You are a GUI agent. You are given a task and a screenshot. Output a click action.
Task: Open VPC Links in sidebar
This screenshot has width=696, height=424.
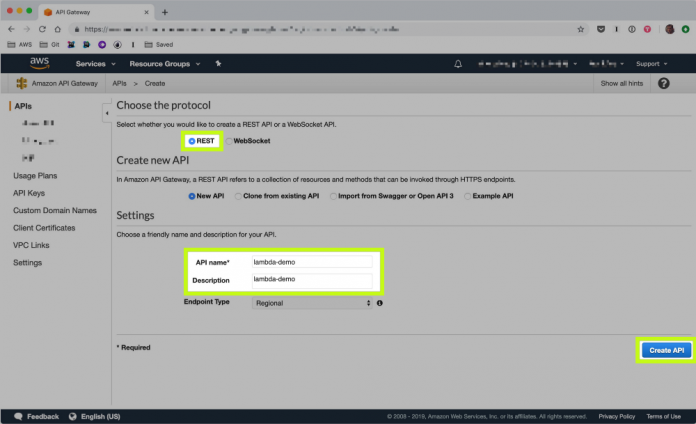point(31,245)
